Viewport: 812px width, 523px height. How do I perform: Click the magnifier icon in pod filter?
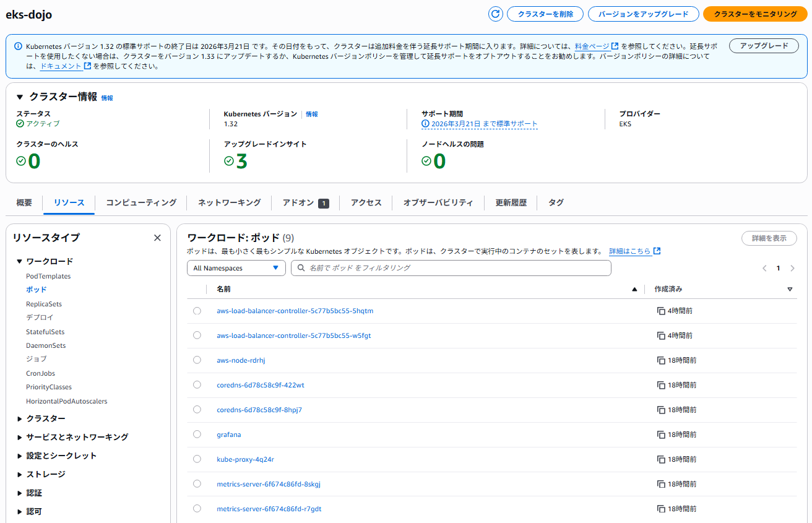pyautogui.click(x=301, y=268)
